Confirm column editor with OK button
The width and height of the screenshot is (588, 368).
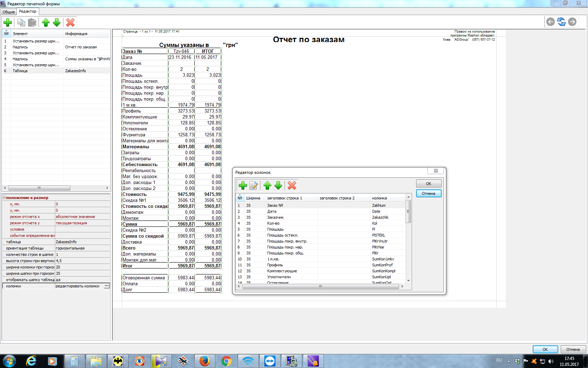tap(428, 184)
